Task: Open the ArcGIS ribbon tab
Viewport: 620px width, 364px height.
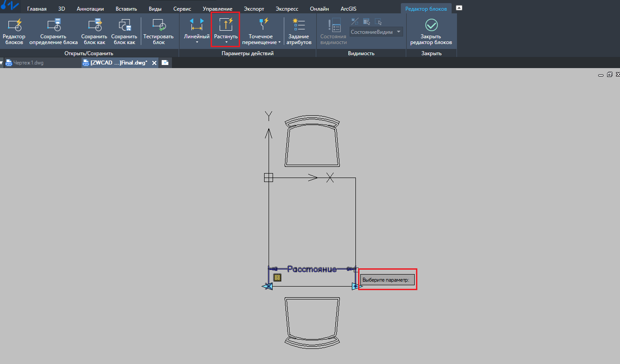Action: 348,9
